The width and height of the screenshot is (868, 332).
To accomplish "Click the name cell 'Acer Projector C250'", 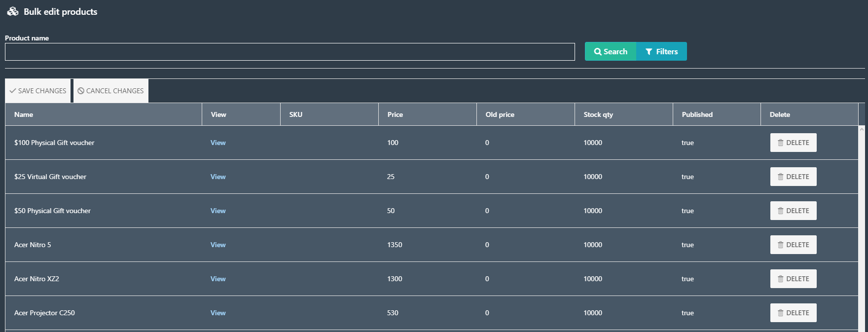I will (x=104, y=313).
